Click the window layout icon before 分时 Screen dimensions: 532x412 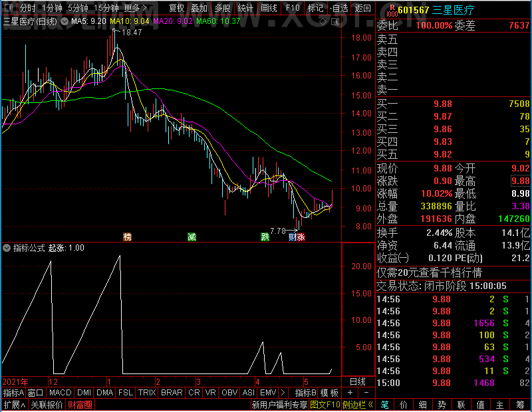(9, 8)
